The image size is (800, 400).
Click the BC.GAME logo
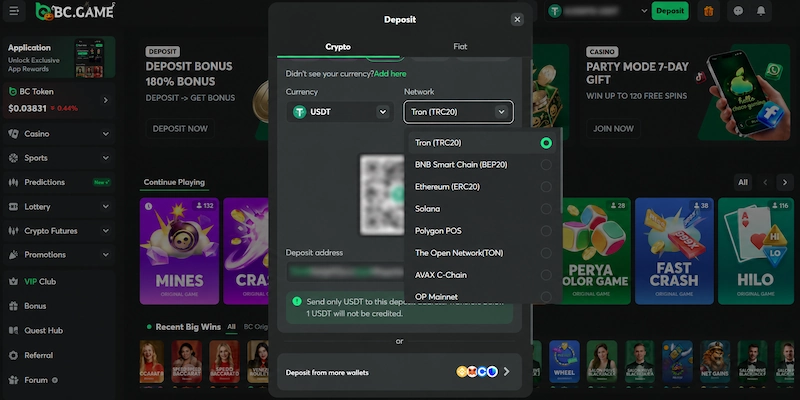(75, 11)
